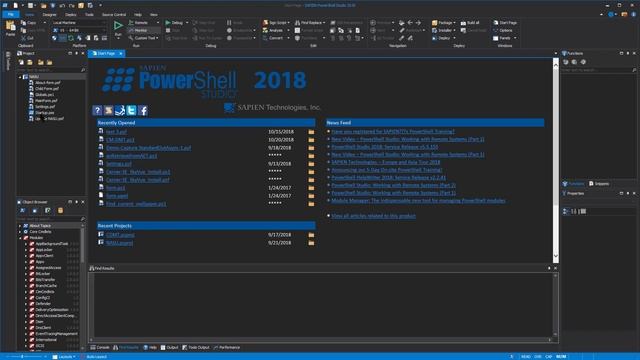Image resolution: width=640 pixels, height=360 pixels.
Task: Close the Start Page tab
Action: click(x=120, y=53)
